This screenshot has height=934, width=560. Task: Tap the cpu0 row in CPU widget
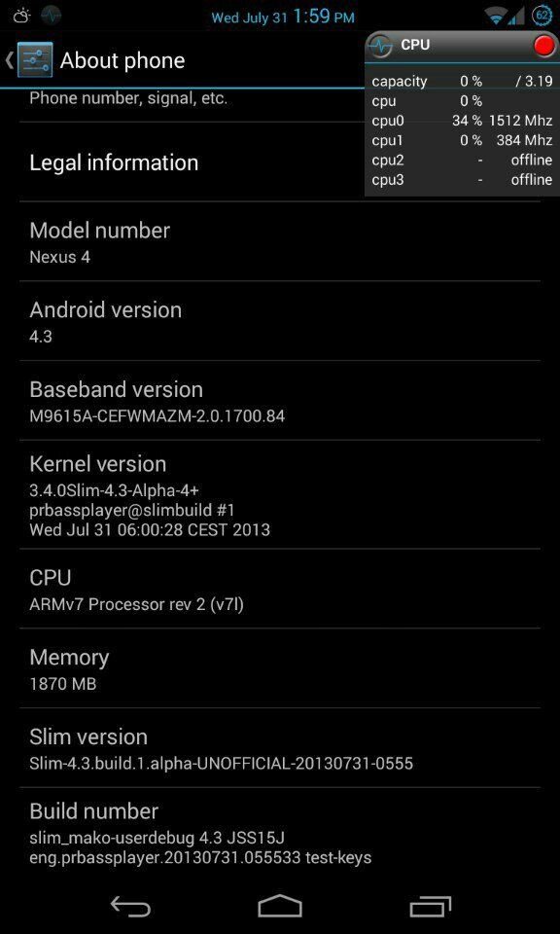[x=462, y=121]
